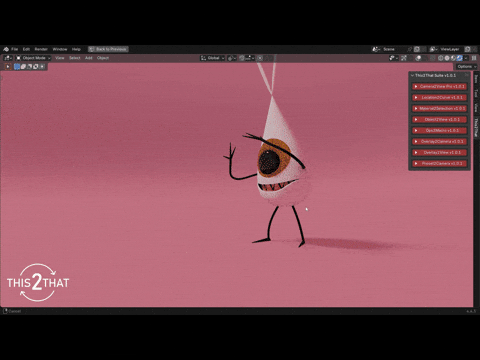Choose the subtract selection mode icon
The width and height of the screenshot is (480, 360).
(29, 66)
